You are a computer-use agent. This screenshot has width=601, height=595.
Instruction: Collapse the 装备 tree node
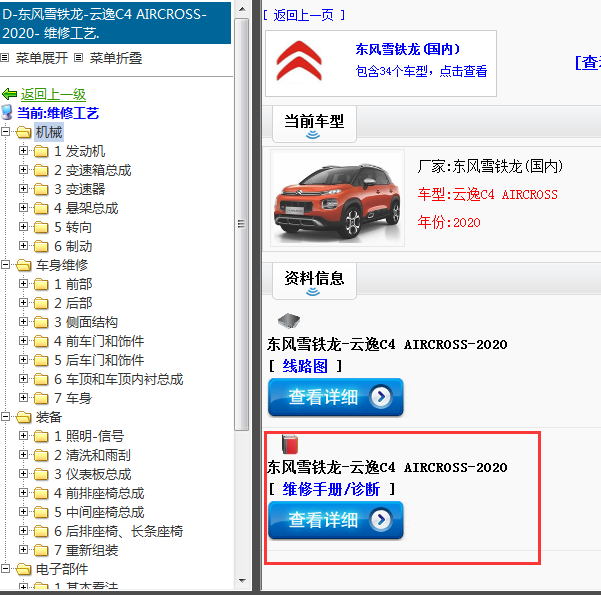(x=5, y=417)
